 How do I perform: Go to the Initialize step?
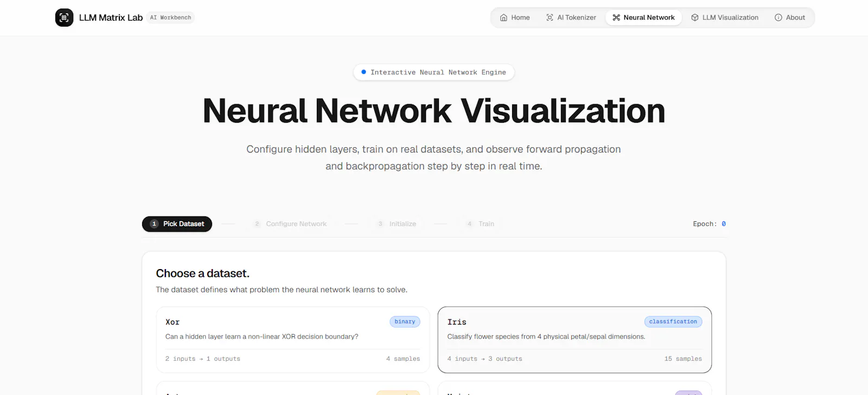pyautogui.click(x=397, y=224)
